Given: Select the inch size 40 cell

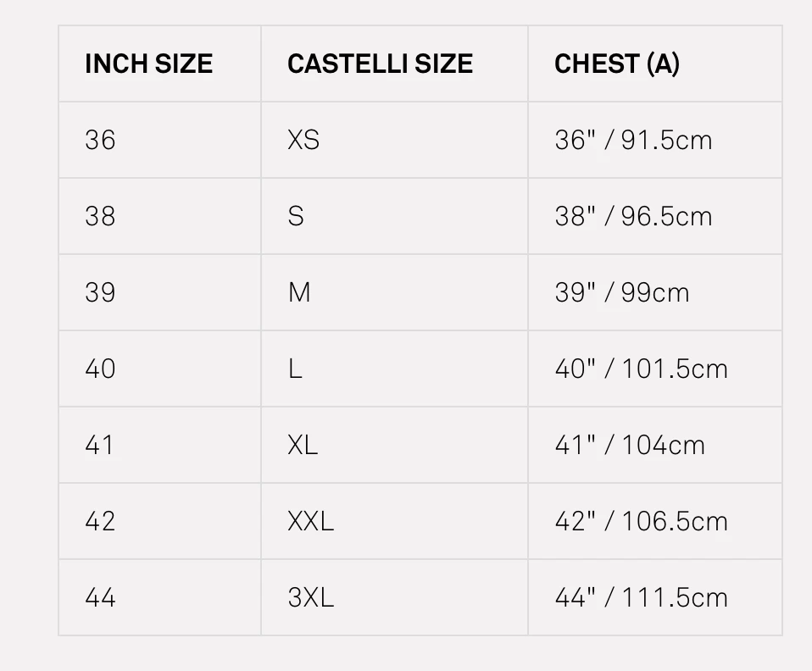Looking at the screenshot, I should coord(100,369).
